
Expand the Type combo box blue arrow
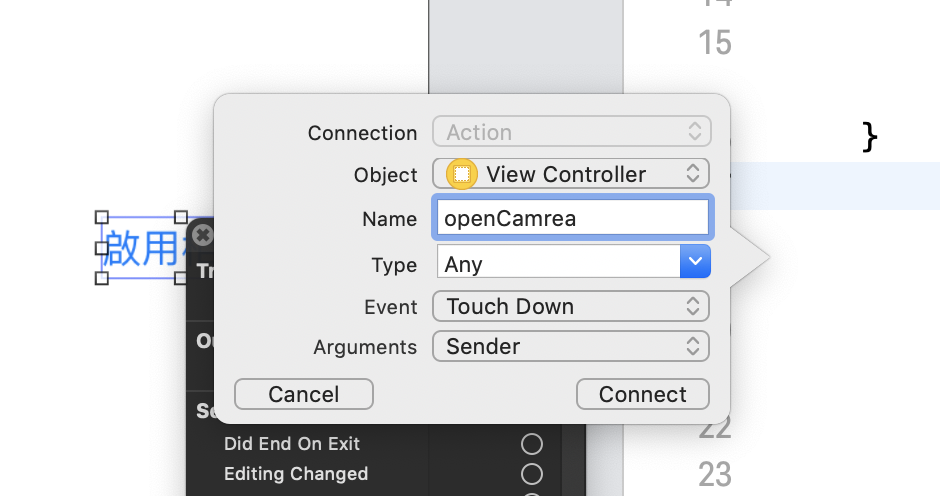pyautogui.click(x=695, y=263)
